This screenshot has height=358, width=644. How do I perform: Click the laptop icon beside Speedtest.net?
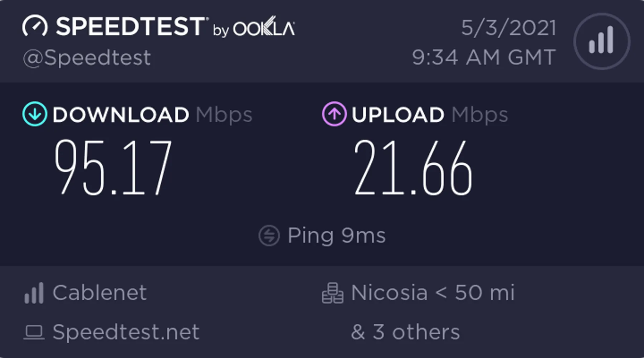click(x=34, y=332)
